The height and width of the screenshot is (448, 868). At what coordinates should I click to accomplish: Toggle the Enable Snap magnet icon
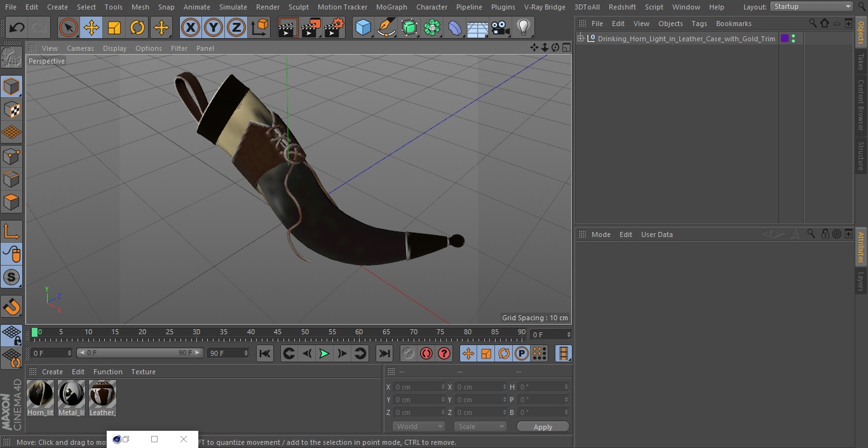(11, 306)
